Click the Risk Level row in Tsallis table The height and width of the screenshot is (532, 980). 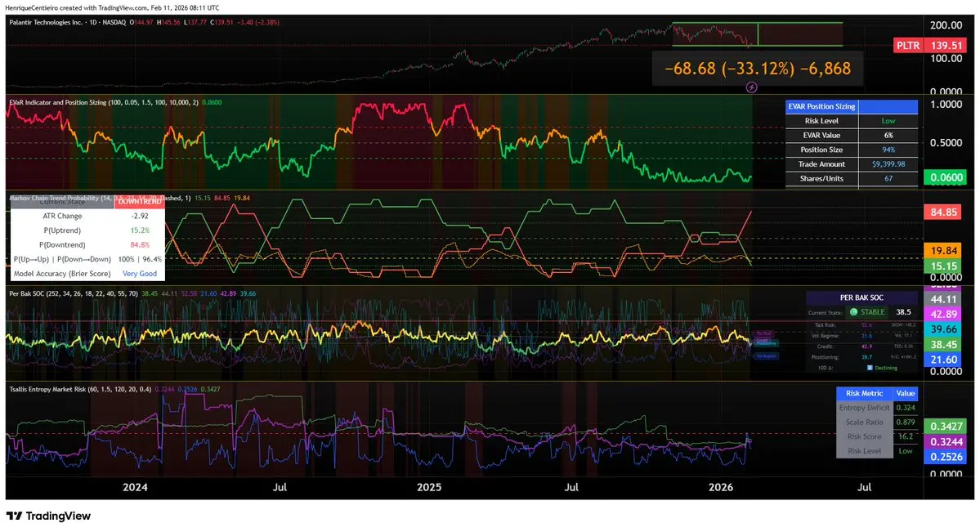point(877,451)
